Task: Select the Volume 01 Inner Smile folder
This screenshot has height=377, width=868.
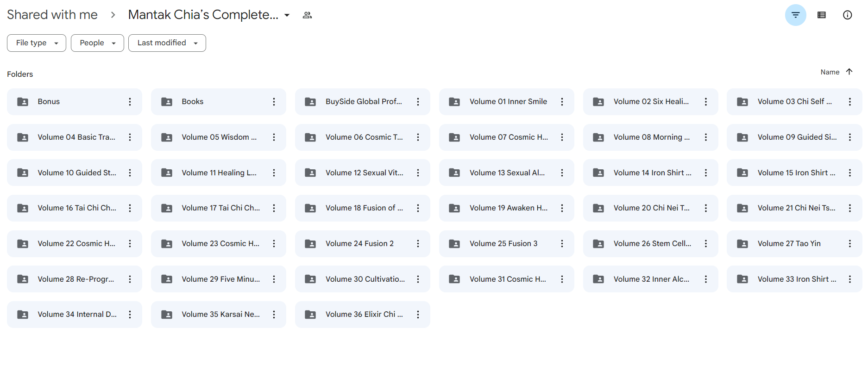Action: click(x=507, y=102)
